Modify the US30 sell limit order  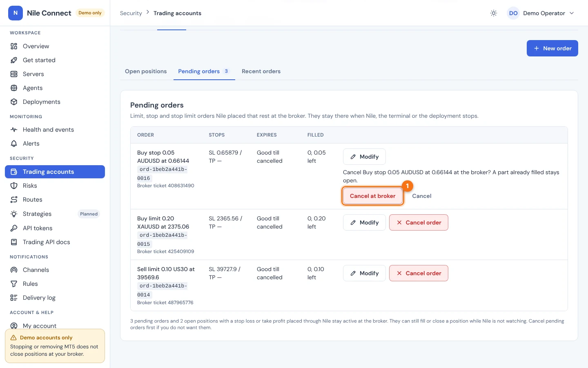click(x=364, y=273)
